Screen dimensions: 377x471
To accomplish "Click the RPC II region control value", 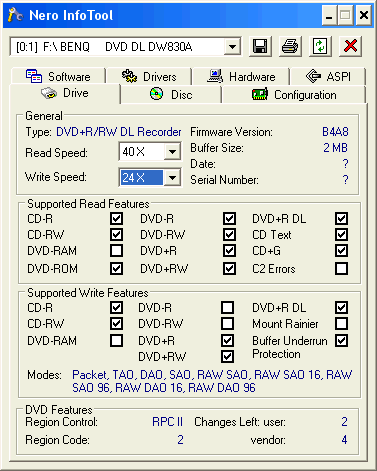I will pyautogui.click(x=167, y=422).
